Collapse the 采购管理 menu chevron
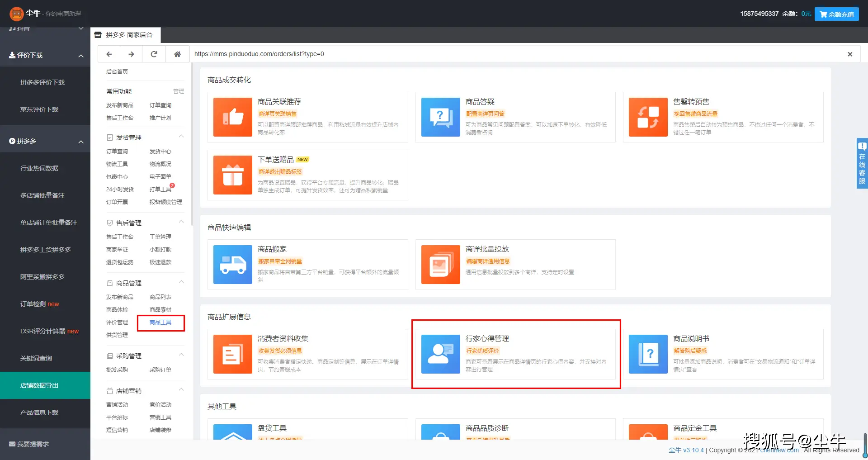The image size is (868, 460). click(x=181, y=355)
